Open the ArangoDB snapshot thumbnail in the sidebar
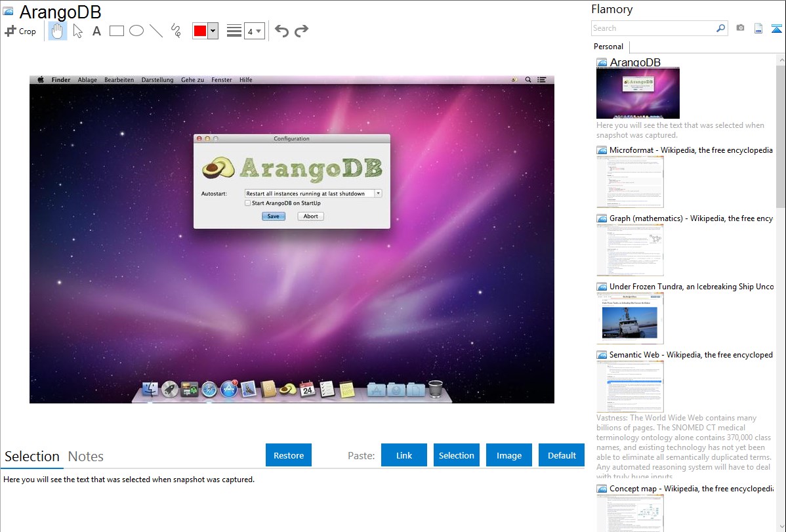786x532 pixels. click(x=638, y=93)
